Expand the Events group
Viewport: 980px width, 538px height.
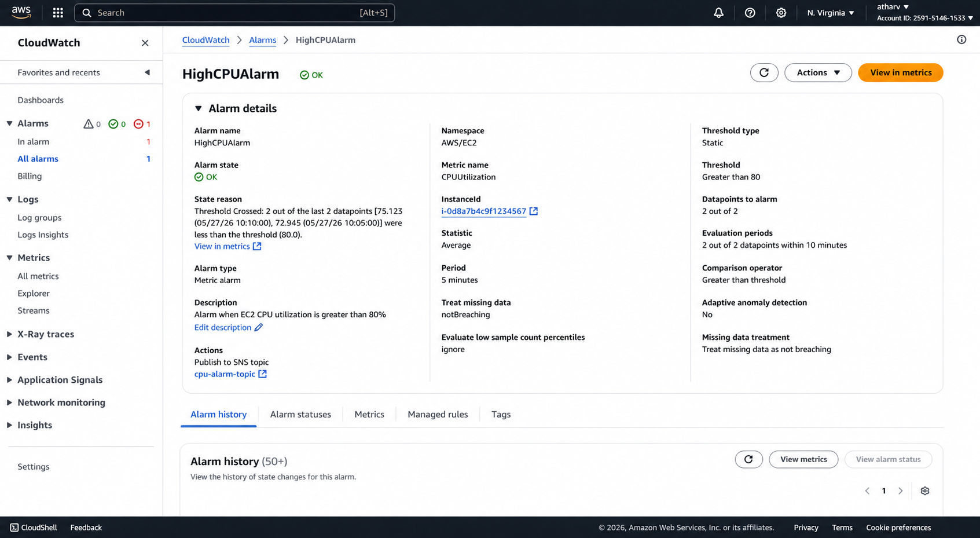click(10, 357)
